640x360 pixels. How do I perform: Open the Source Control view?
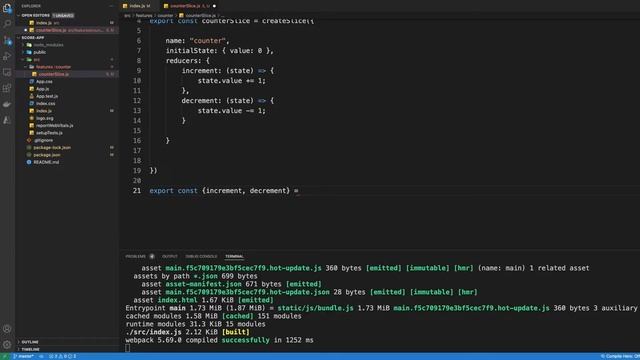click(x=7, y=40)
